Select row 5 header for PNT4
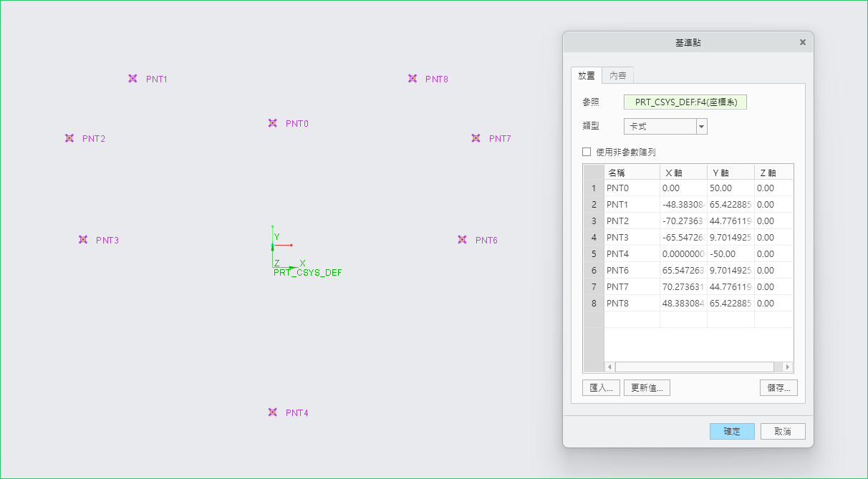868x479 pixels. point(594,254)
